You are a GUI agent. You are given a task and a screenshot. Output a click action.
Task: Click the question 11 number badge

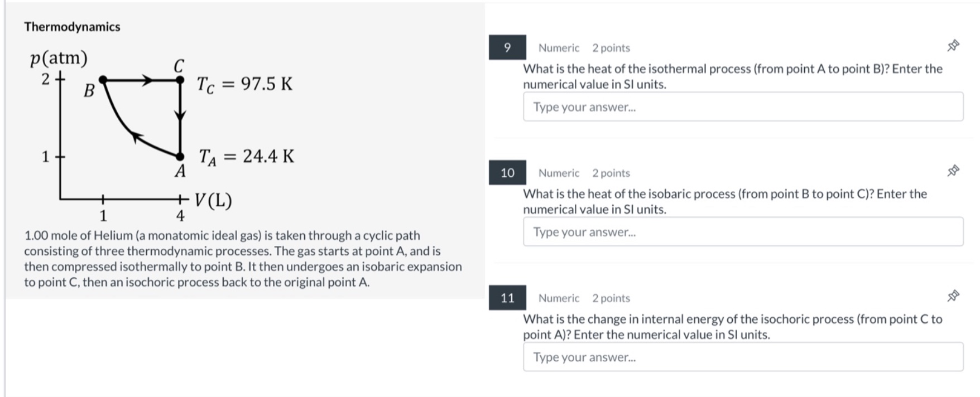point(508,298)
